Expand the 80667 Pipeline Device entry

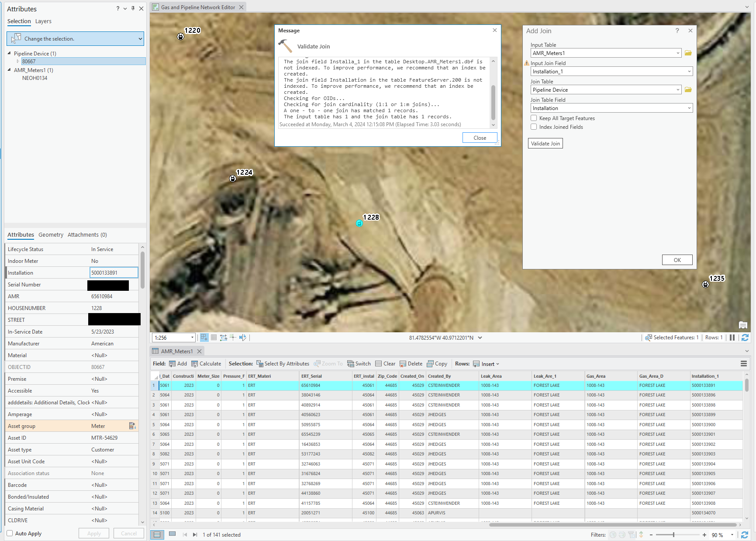tap(18, 61)
